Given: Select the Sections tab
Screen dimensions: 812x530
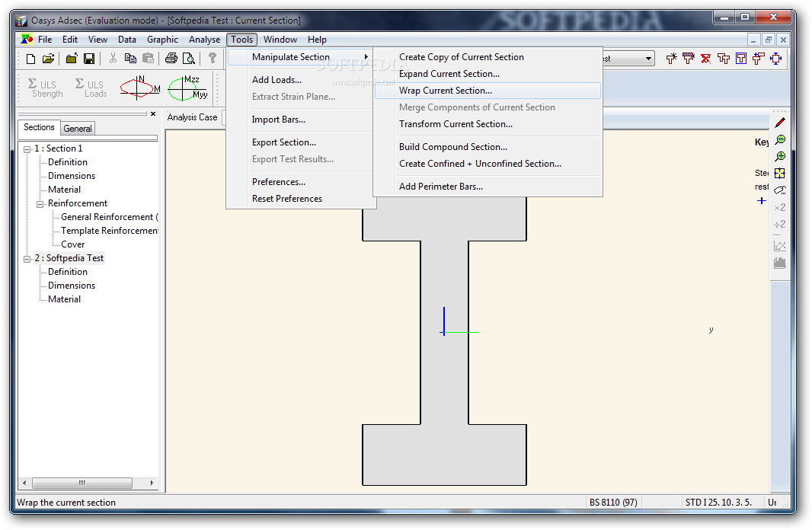Looking at the screenshot, I should click(39, 127).
